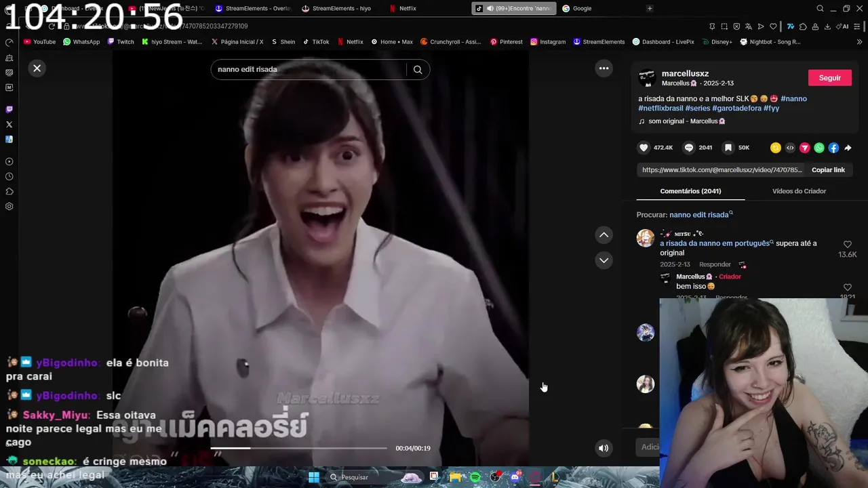
Task: Click Responder under Mitsu comment
Action: tap(715, 264)
